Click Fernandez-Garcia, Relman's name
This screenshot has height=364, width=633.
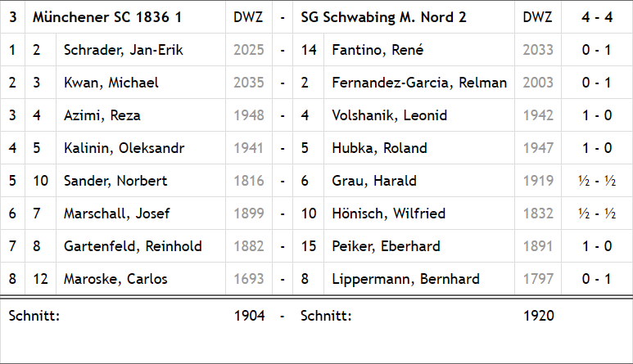419,83
